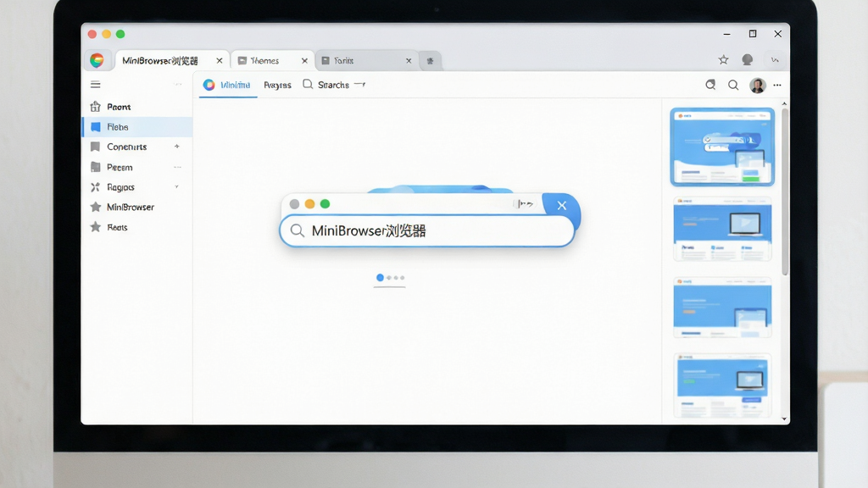868x488 pixels.
Task: Open more options for Peeem row
Action: pos(178,167)
